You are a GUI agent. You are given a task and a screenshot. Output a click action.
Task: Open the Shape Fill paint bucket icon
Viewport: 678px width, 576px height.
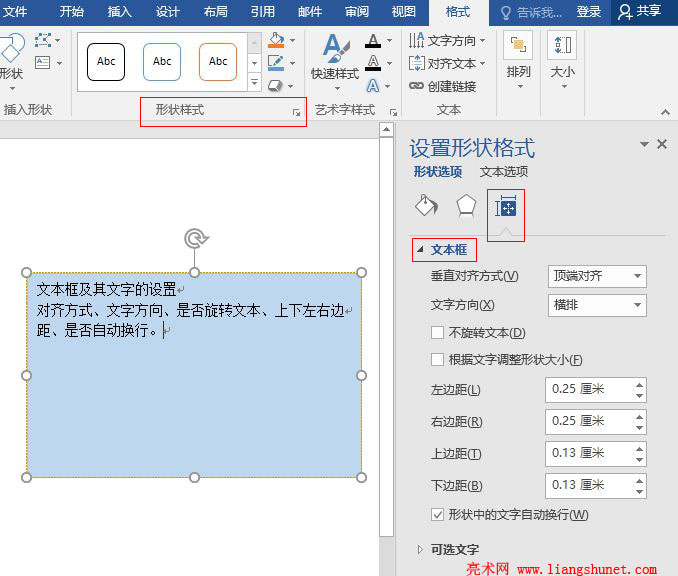(276, 40)
